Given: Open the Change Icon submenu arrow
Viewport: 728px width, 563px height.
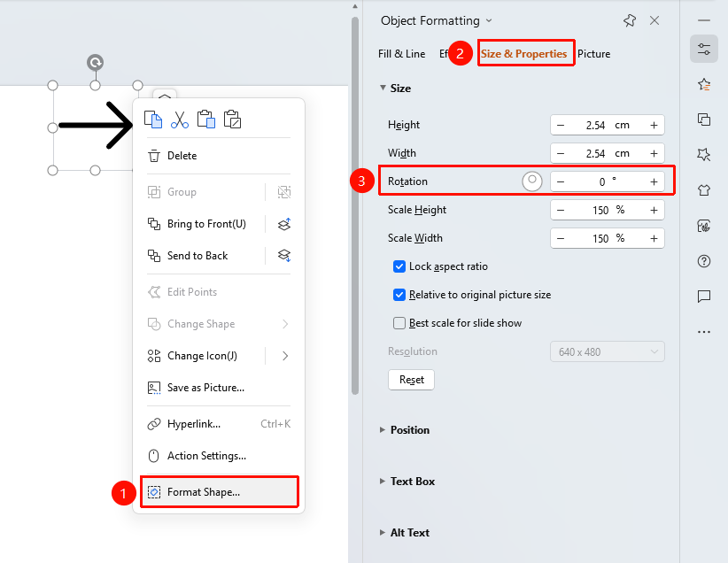Looking at the screenshot, I should (285, 356).
